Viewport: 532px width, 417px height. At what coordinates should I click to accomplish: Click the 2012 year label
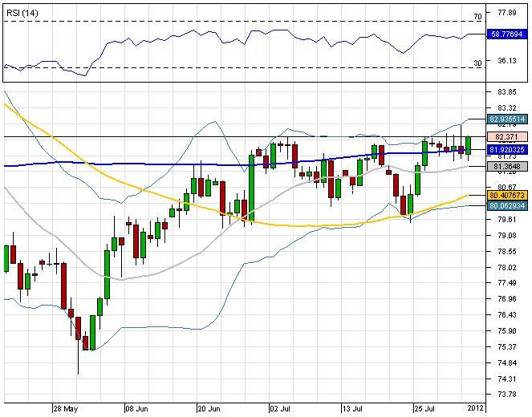[x=476, y=408]
